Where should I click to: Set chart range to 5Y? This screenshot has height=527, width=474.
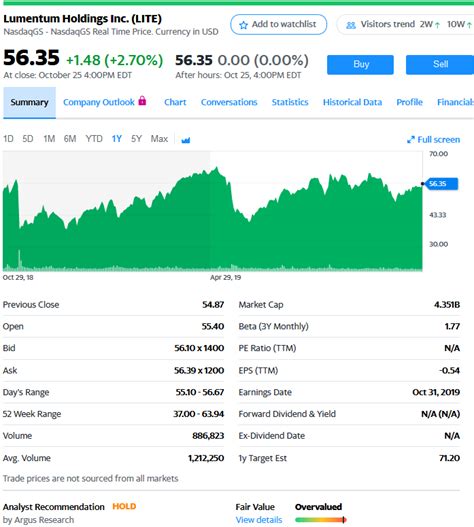(136, 139)
